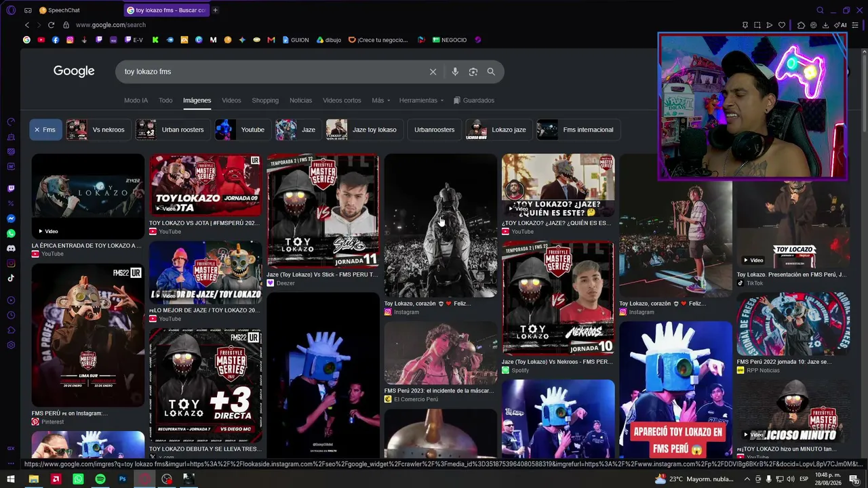Expand the Más search options dropdown

(380, 100)
